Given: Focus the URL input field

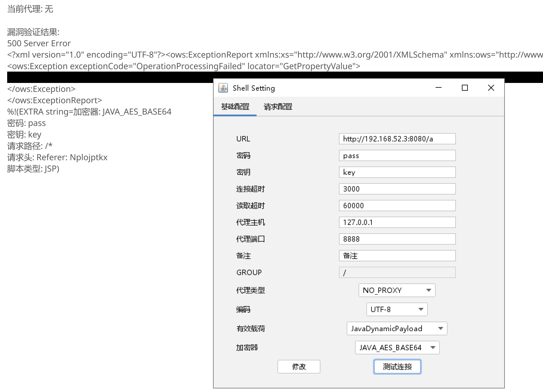Looking at the screenshot, I should pyautogui.click(x=397, y=139).
